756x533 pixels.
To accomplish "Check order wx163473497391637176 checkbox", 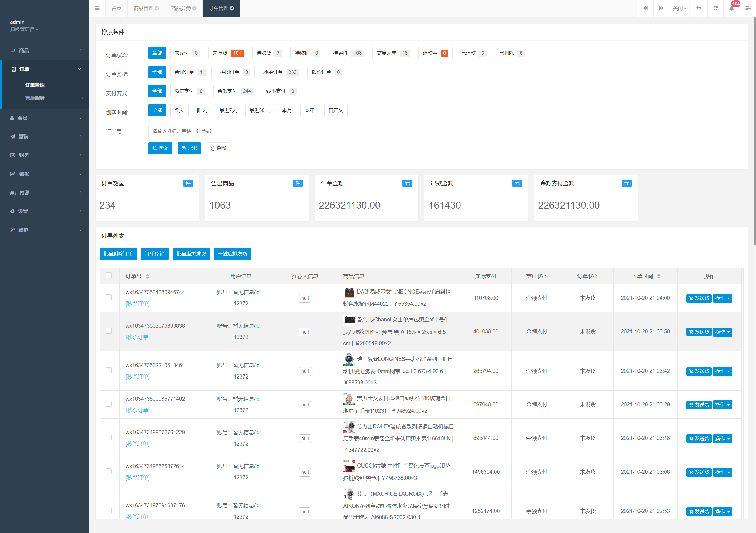I will [x=109, y=511].
